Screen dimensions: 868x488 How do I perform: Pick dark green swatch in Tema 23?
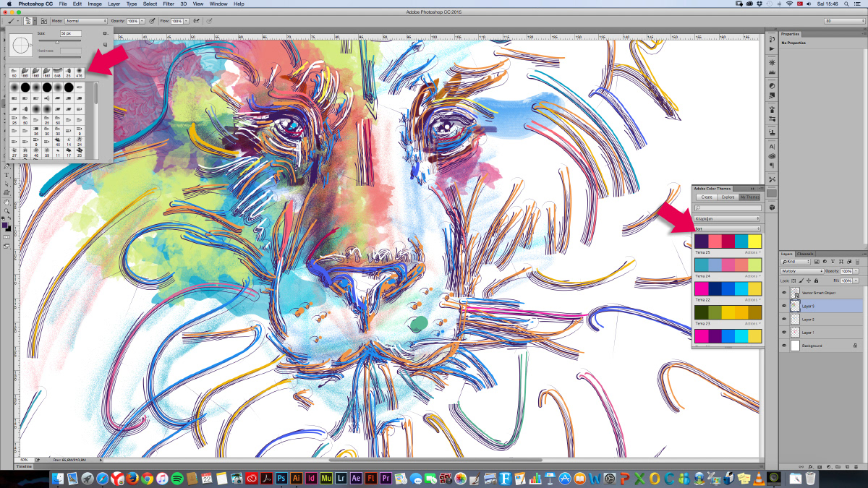701,312
